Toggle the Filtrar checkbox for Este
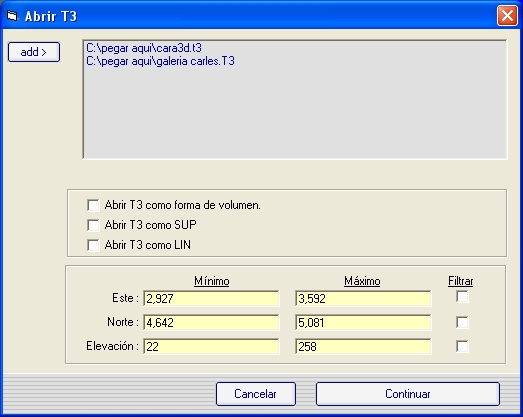Screen dimensions: 523x417 [x=462, y=297]
